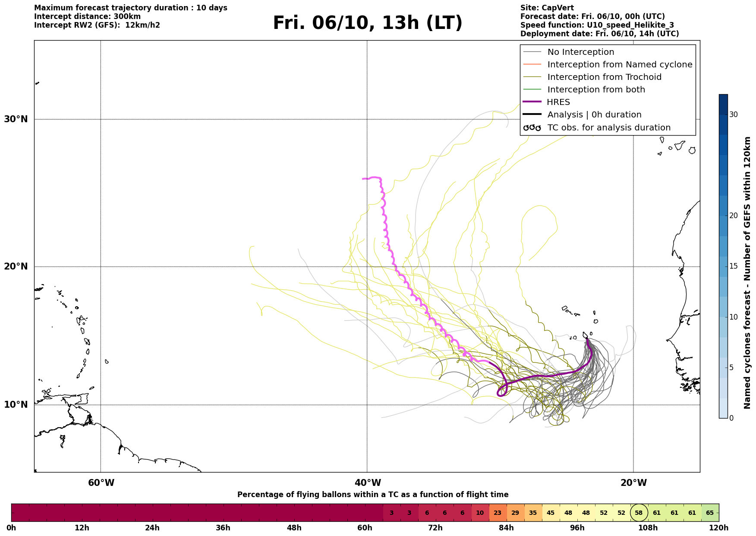Viewport: 756px width, 536px height.
Task: Click the 48h flight time tick label
Action: (x=294, y=528)
